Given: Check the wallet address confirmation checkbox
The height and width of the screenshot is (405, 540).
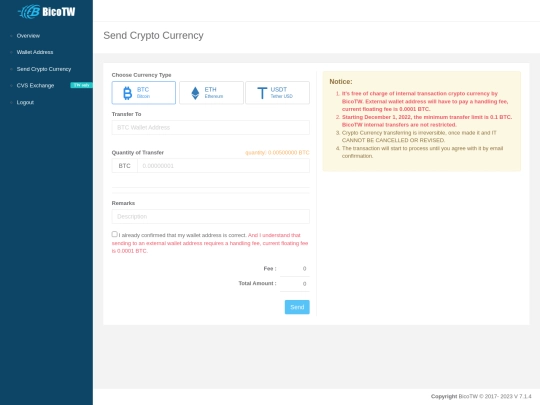Looking at the screenshot, I should coord(115,234).
